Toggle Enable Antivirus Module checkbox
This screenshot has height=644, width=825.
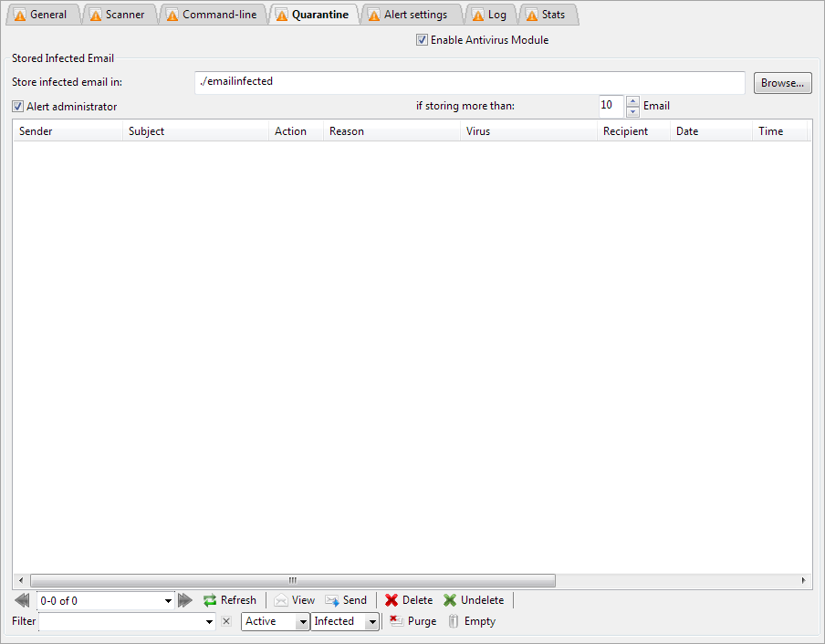(x=422, y=40)
